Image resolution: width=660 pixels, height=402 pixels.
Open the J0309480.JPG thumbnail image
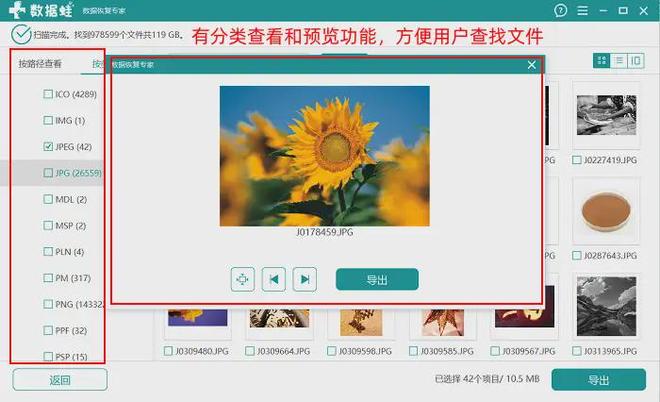(x=197, y=318)
